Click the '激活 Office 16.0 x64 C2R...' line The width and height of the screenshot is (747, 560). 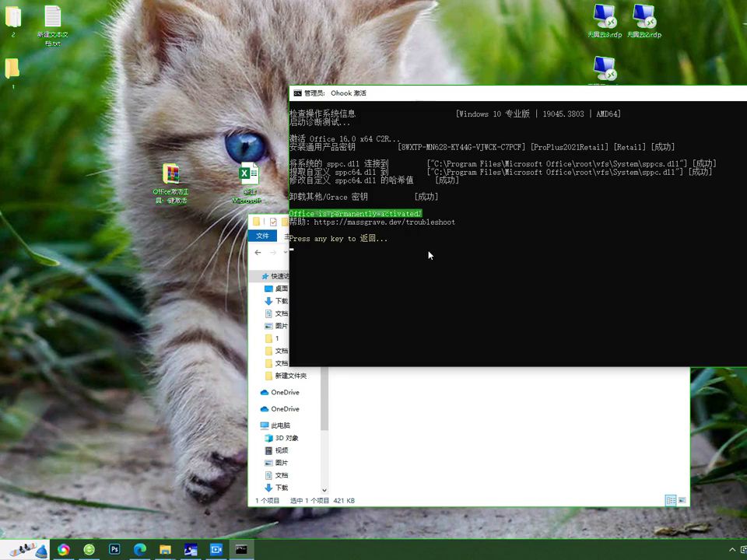pos(345,138)
